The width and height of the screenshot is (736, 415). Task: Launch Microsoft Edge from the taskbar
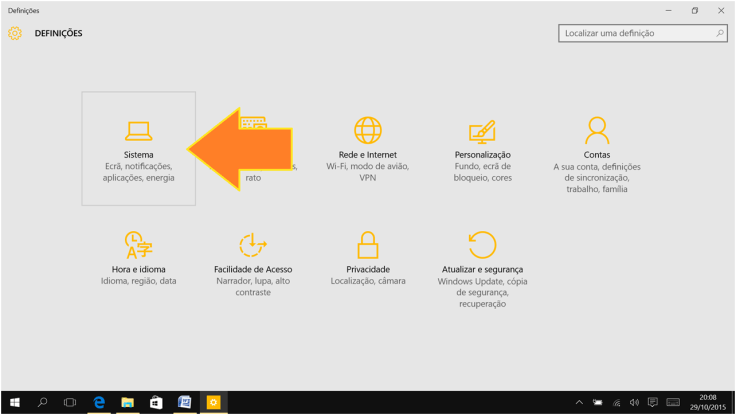[x=99, y=402]
